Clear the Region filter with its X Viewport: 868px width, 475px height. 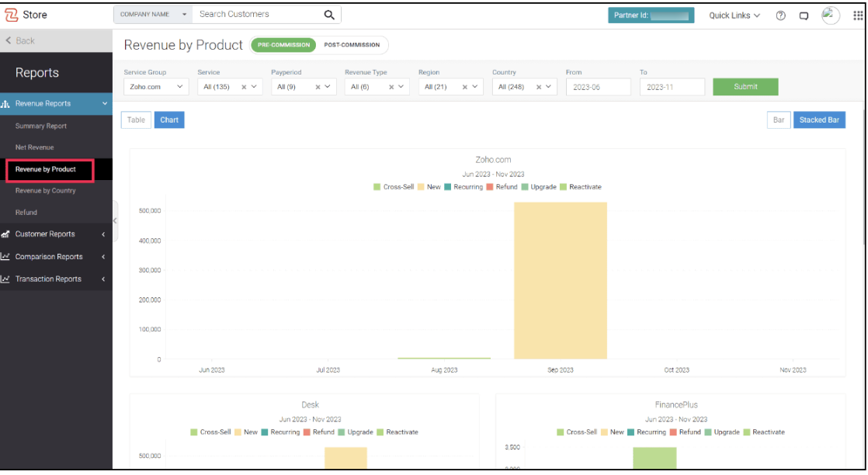point(465,87)
